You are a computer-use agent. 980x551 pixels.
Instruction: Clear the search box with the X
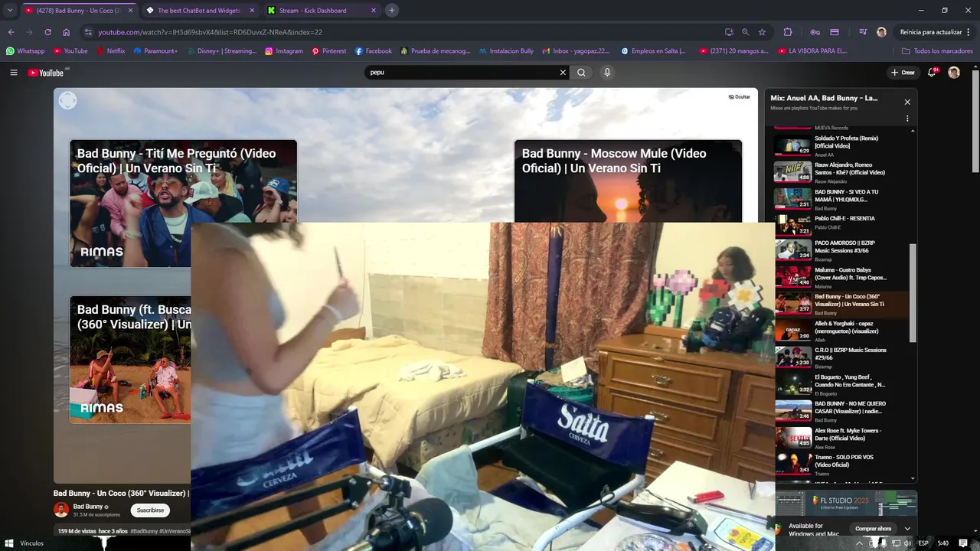click(563, 73)
